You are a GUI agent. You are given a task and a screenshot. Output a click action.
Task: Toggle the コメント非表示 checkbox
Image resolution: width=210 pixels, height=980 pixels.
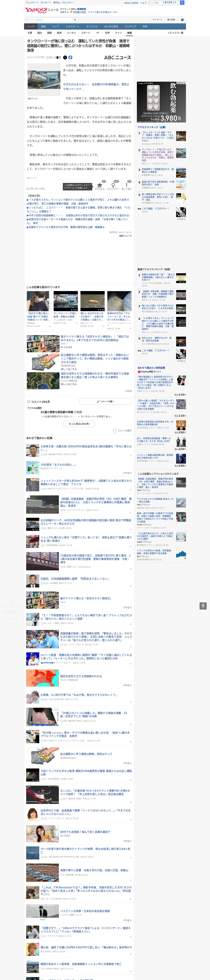[x=115, y=431]
